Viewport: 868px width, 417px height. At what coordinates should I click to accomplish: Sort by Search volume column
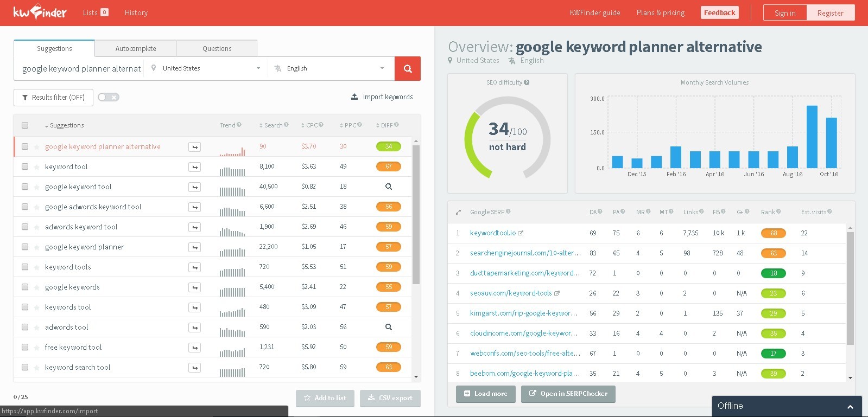(x=271, y=125)
